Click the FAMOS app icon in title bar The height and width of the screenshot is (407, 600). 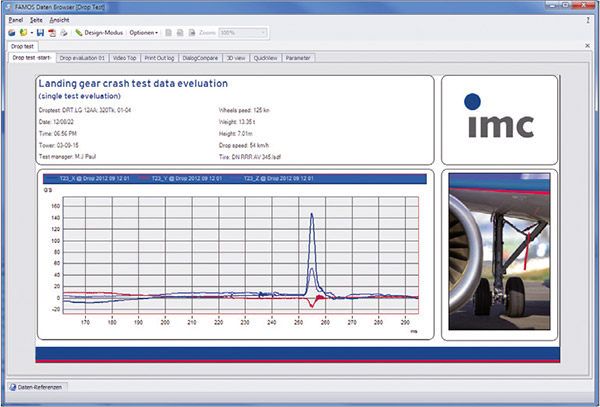click(9, 7)
